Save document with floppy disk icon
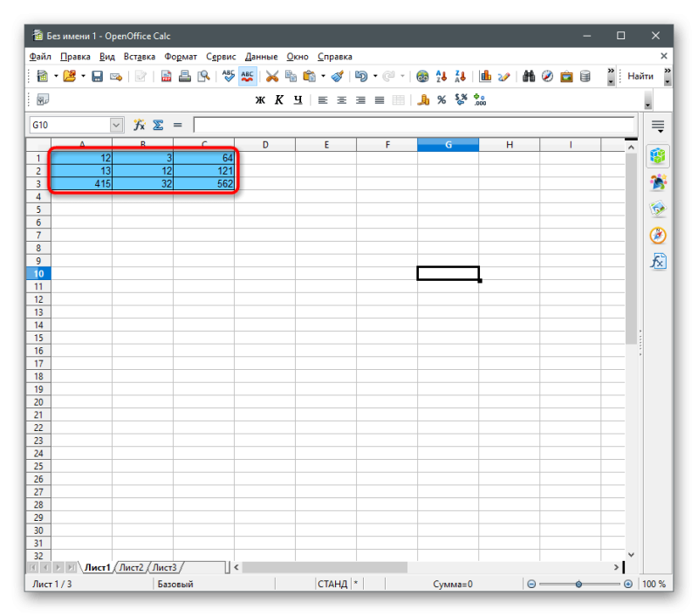 pyautogui.click(x=97, y=77)
